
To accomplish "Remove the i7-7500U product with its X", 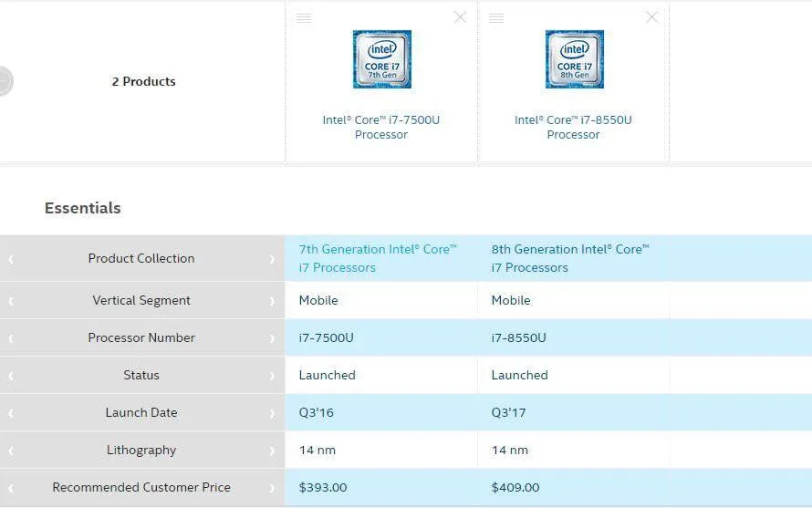I will 460,17.
